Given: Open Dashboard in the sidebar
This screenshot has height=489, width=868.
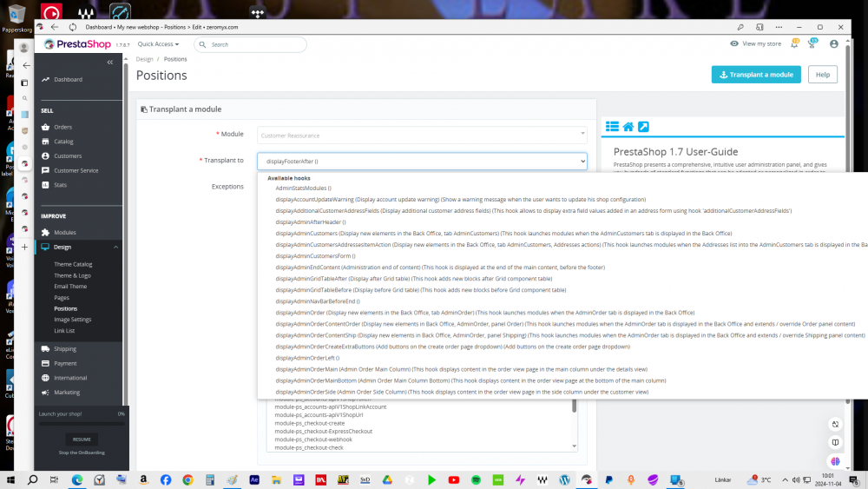Looking at the screenshot, I should pyautogui.click(x=68, y=79).
